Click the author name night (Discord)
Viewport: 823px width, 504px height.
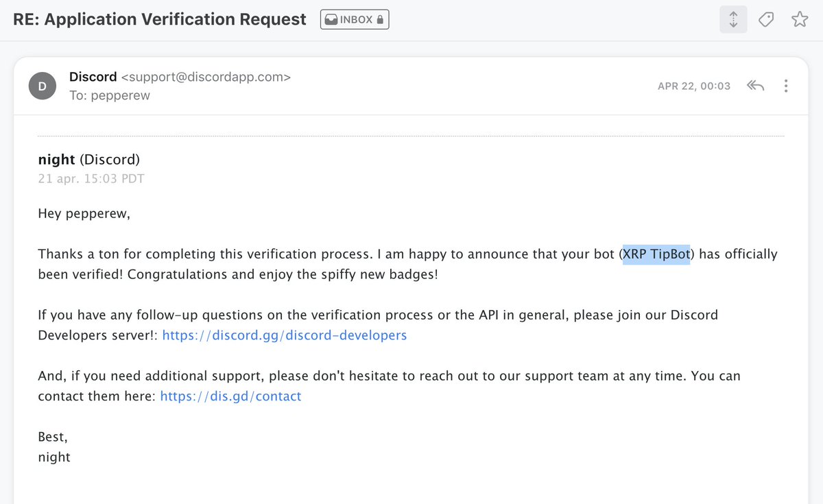tap(89, 160)
